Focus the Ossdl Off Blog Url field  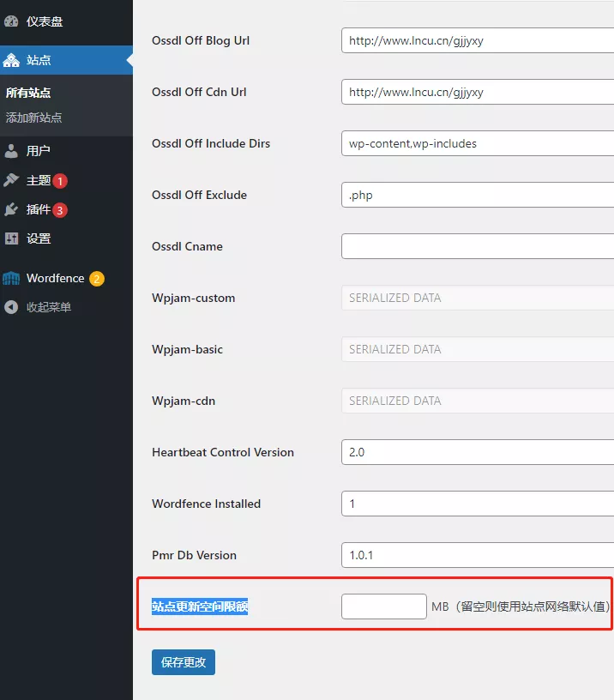point(478,40)
